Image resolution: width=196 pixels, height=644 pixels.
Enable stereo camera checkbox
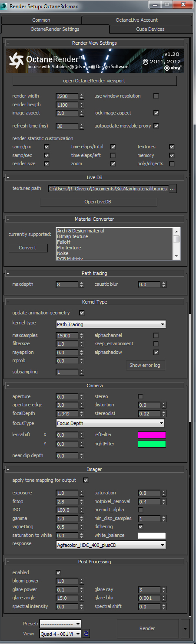[140, 396]
